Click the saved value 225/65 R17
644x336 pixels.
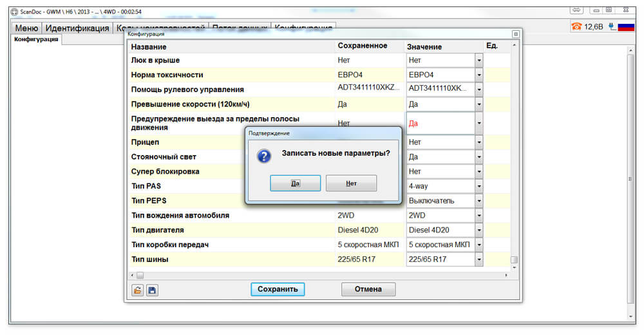(x=357, y=259)
